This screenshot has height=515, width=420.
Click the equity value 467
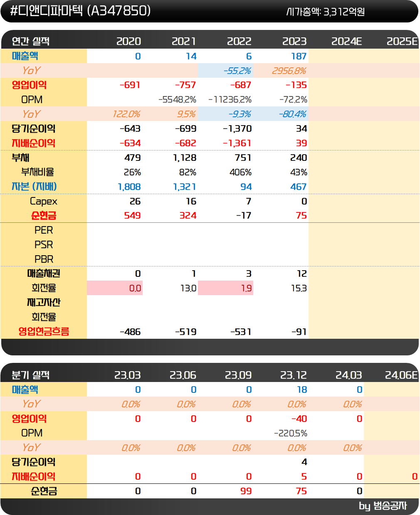299,187
